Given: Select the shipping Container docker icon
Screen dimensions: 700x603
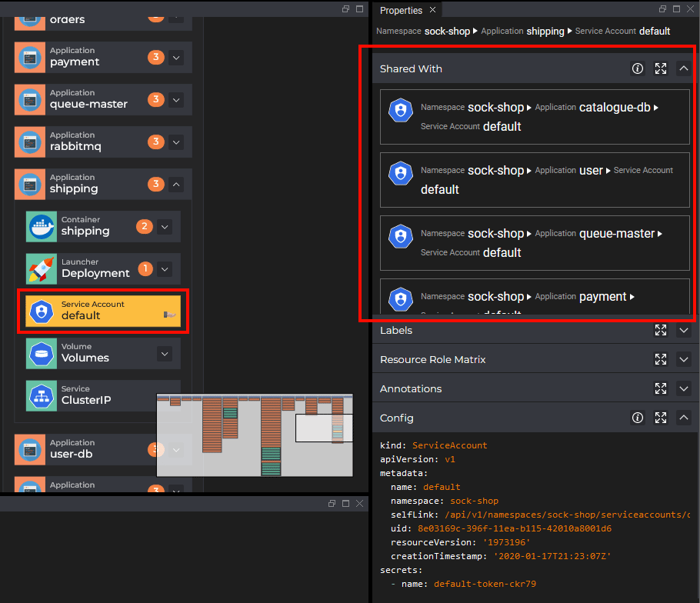Looking at the screenshot, I should (x=42, y=227).
